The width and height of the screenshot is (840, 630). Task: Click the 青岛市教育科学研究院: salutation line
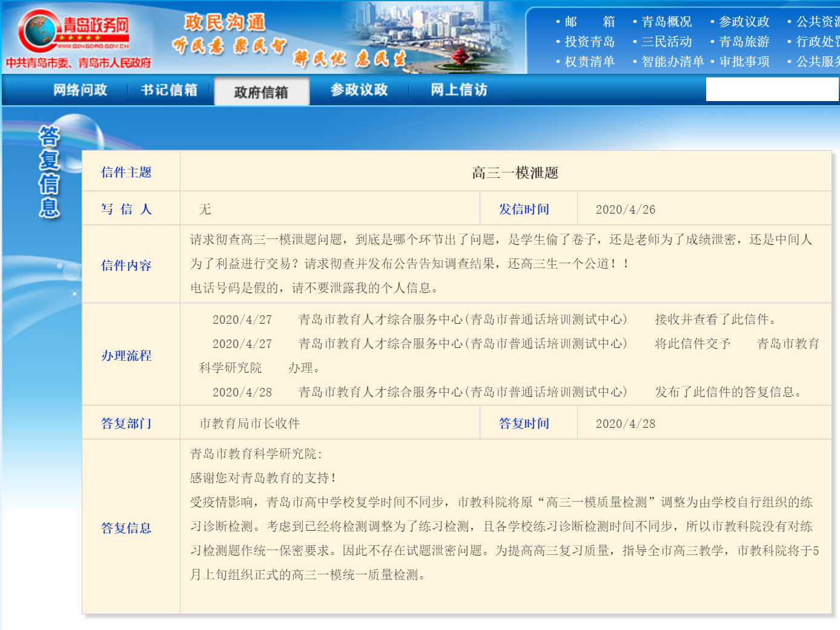coord(256,454)
